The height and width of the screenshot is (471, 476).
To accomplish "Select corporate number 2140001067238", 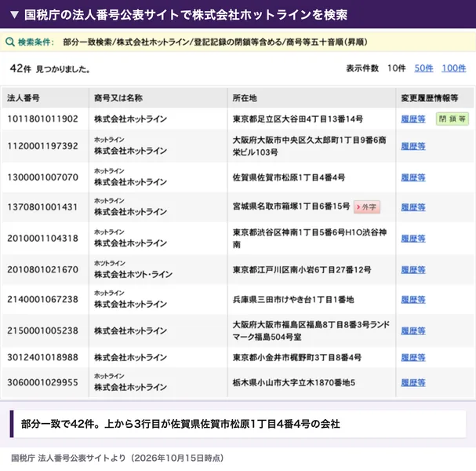I will click(42, 300).
